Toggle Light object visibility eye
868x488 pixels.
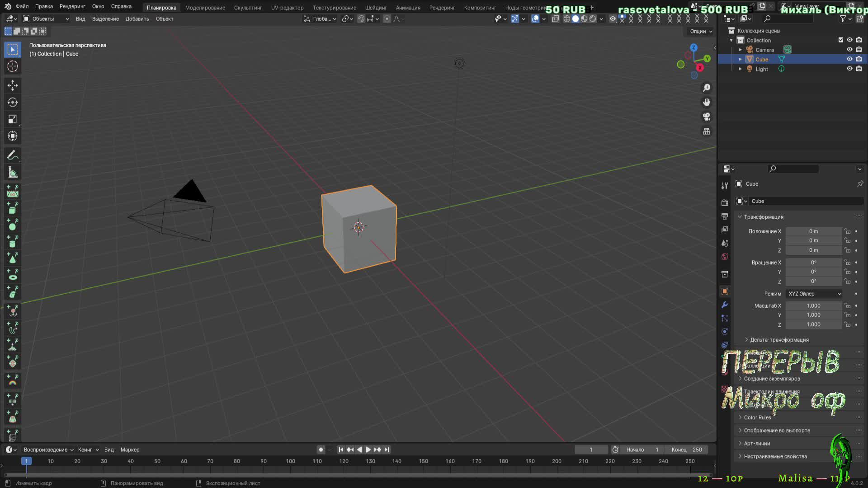point(849,69)
